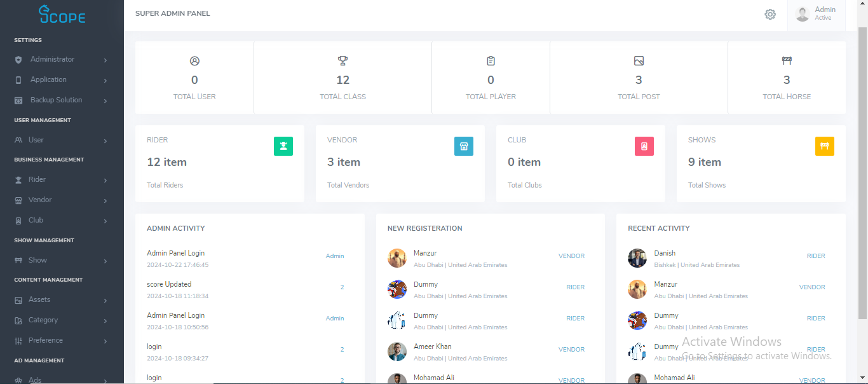Expand the Category sidebar chevron
The image size is (868, 384).
tap(105, 321)
